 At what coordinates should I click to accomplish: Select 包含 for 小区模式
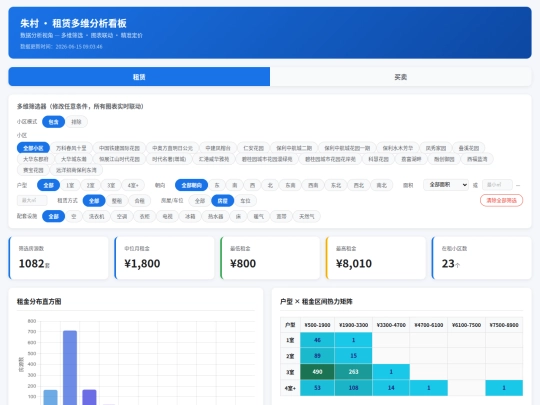coord(53,122)
